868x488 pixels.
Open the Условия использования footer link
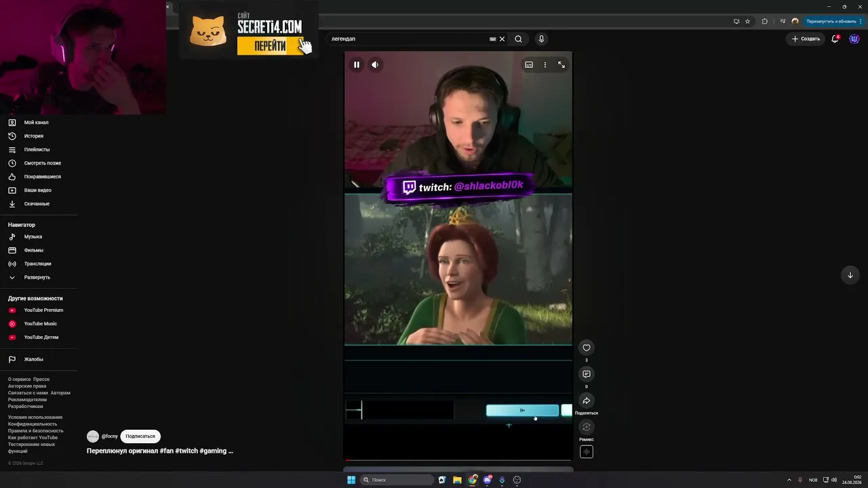click(x=35, y=418)
